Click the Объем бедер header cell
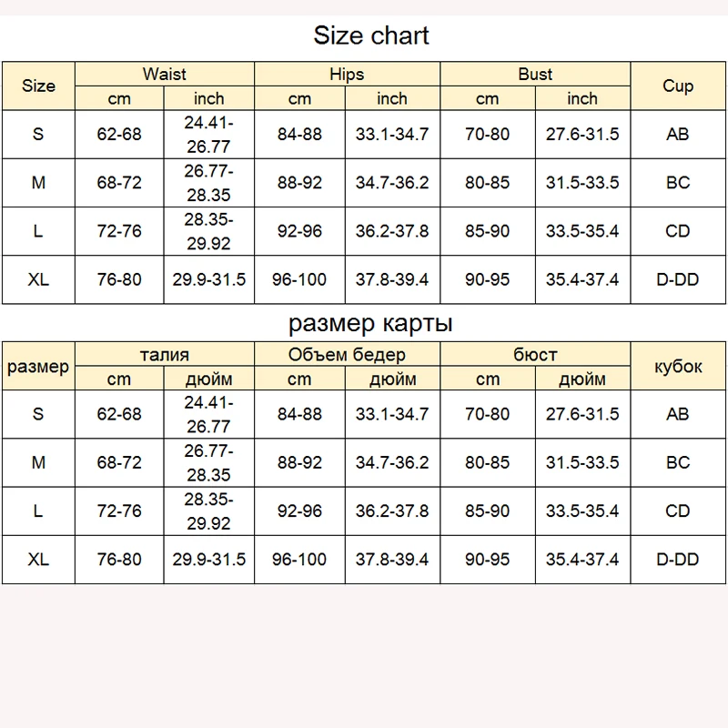 point(347,355)
